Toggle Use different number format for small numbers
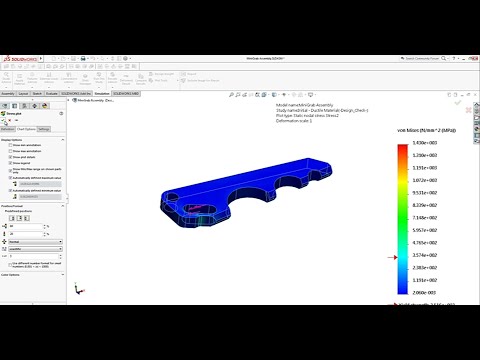Screen dimensions: 480x360 tap(10, 265)
